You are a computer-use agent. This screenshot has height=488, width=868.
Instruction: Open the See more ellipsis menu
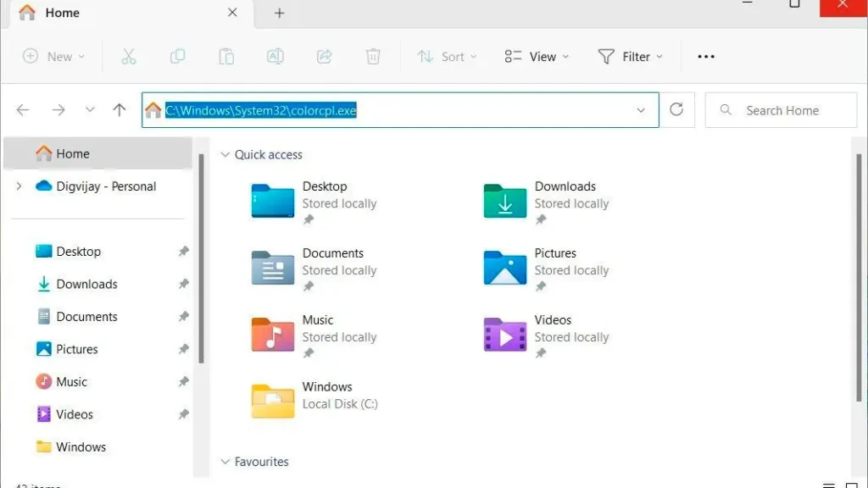[x=706, y=57]
